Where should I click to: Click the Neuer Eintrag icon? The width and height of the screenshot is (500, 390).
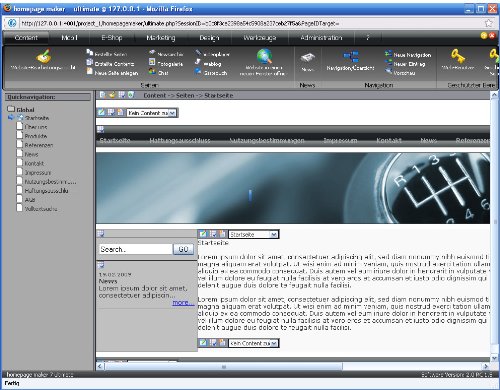(388, 63)
